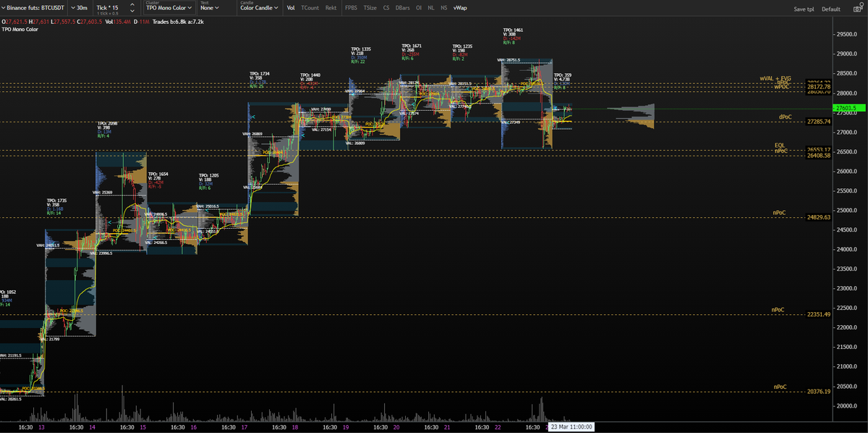Click the Trades b:6.8k a:7.2k readout
868x433 pixels.
point(178,22)
